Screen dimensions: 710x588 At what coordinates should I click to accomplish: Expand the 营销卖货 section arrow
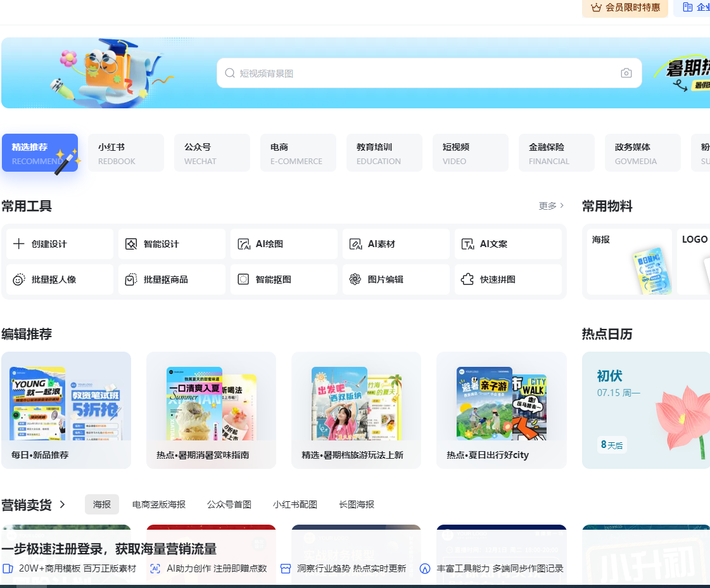point(63,504)
